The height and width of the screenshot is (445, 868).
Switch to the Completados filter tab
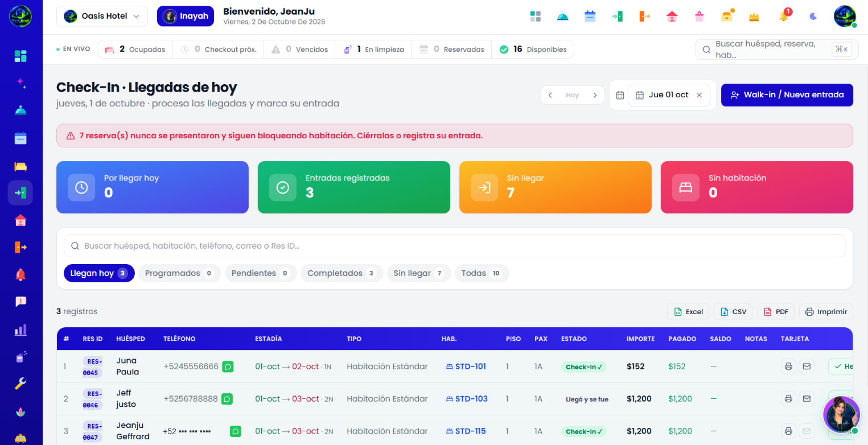point(342,273)
